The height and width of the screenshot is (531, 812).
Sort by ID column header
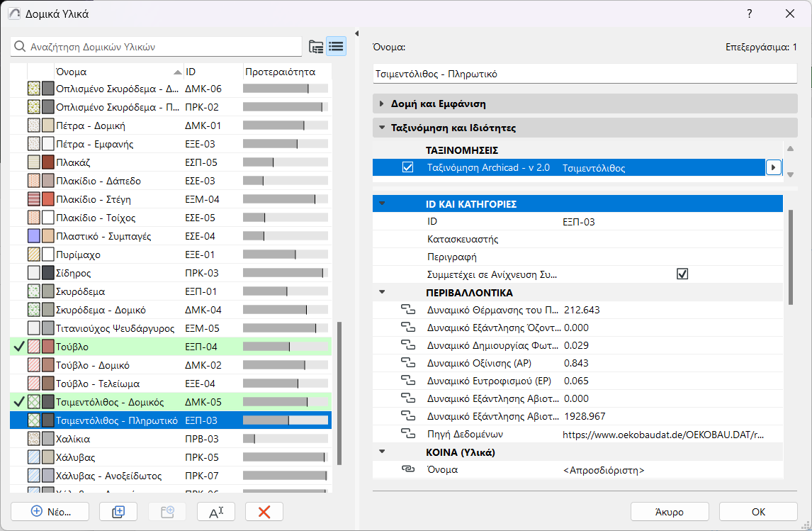tap(213, 72)
